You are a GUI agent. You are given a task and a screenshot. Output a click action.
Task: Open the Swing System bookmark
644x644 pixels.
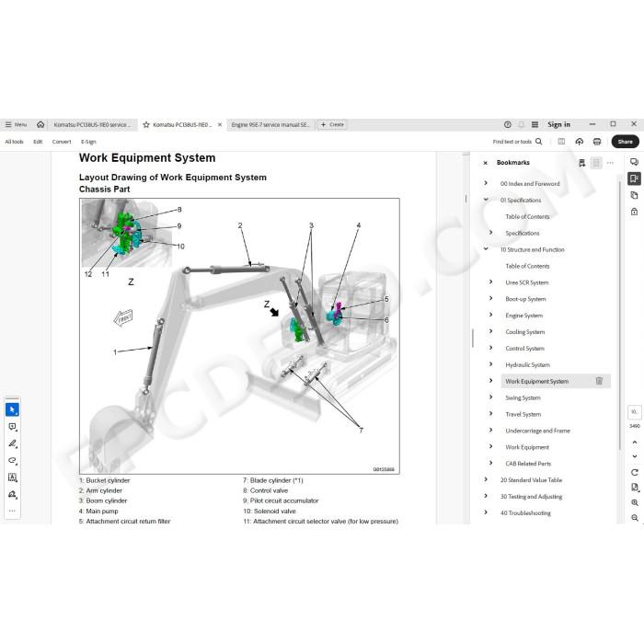523,397
